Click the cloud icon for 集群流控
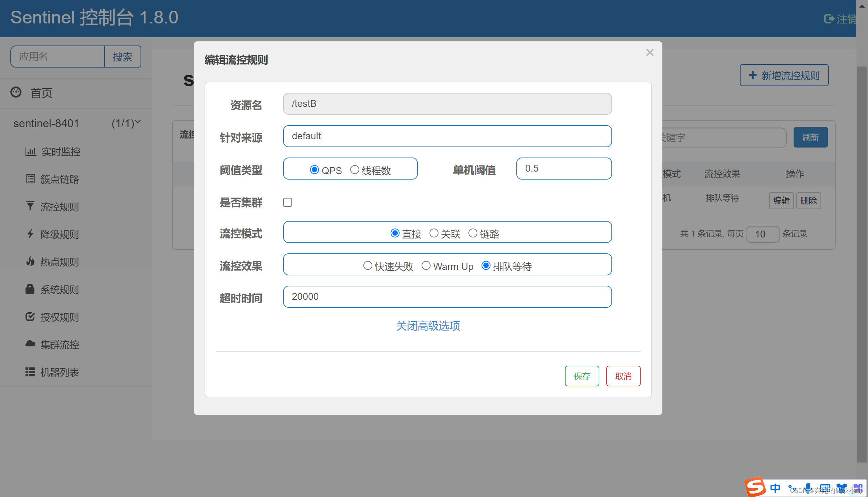 [x=30, y=344]
